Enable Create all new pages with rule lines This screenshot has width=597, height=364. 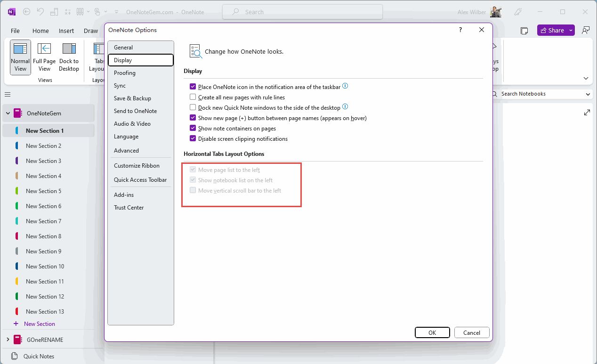click(193, 97)
